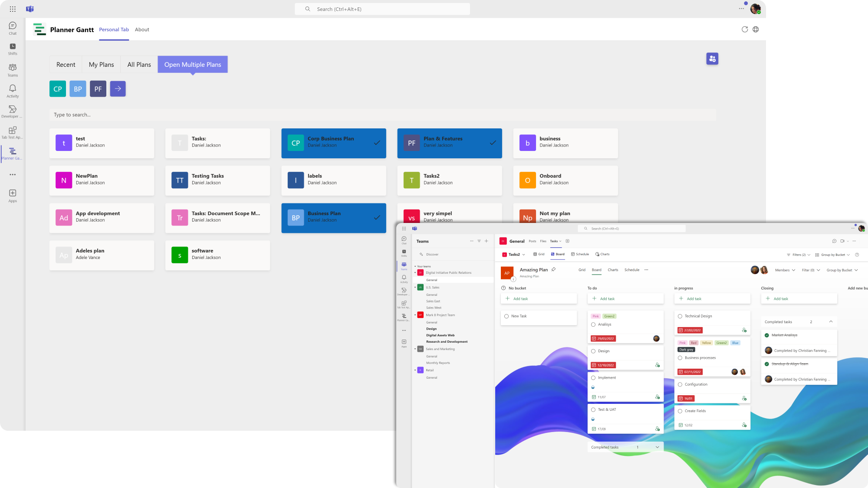Viewport: 868px width, 488px height.
Task: Mark Design task as complete
Action: pyautogui.click(x=593, y=351)
